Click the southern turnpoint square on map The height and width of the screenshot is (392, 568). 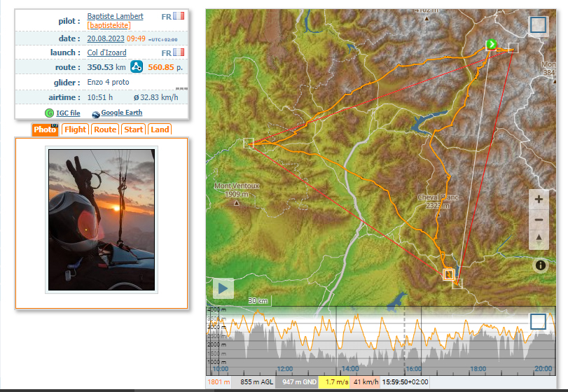[x=457, y=283]
